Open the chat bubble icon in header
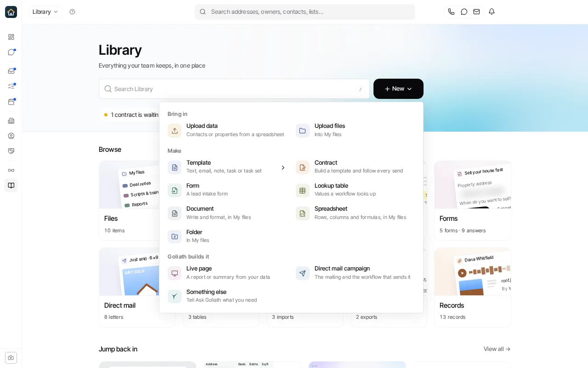This screenshot has height=368, width=588. [x=464, y=11]
